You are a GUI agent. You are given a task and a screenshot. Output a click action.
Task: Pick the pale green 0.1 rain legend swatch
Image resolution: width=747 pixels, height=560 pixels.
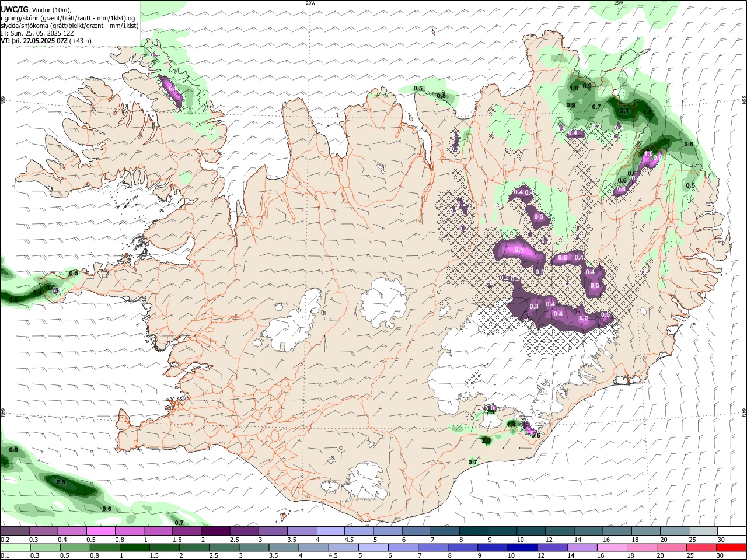[x=15, y=547]
